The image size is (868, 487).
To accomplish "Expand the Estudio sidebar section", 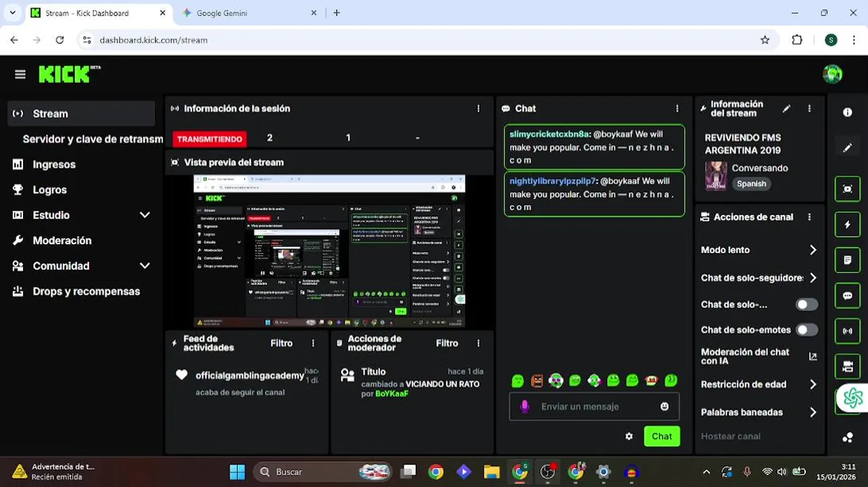I will [x=144, y=215].
